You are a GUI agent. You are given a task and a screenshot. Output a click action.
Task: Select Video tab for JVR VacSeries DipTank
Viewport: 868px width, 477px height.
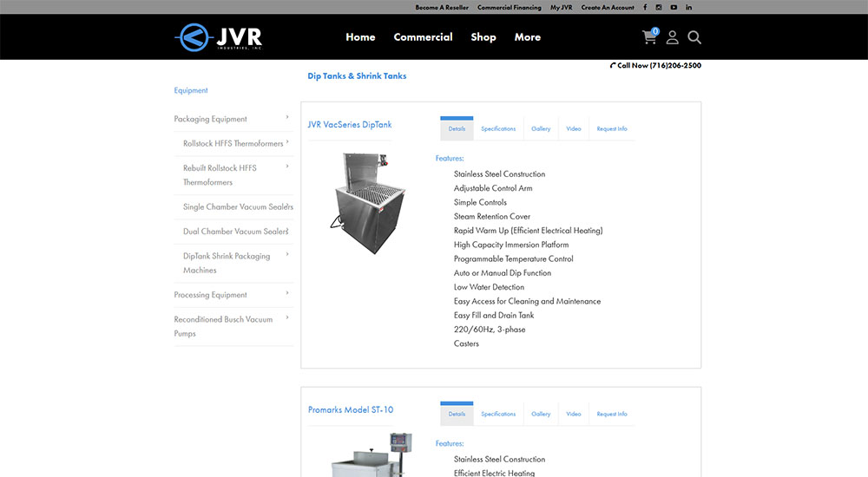pos(574,128)
